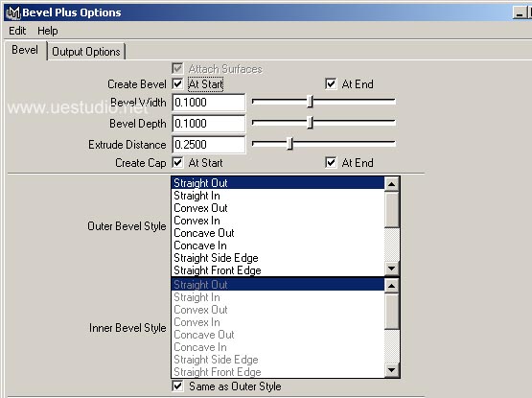Select Straight In in Outer Bevel Style
This screenshot has width=532, height=398.
[278, 196]
